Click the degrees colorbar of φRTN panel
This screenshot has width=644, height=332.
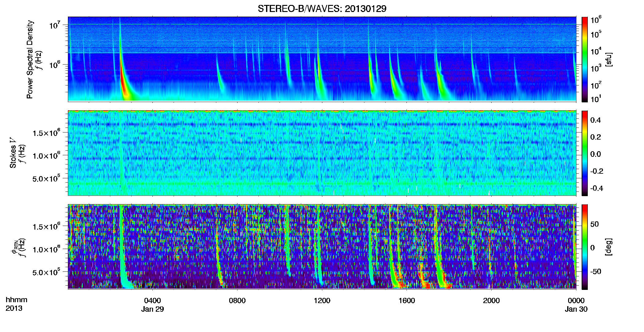585,247
